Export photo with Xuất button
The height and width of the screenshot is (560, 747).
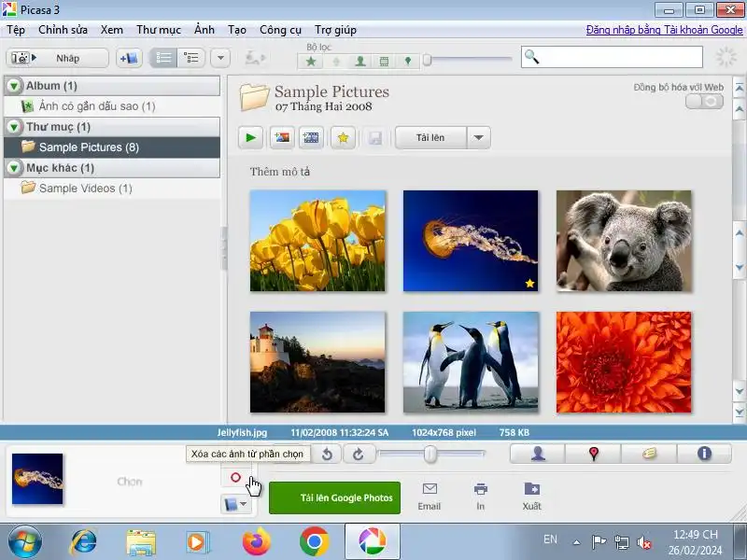(531, 497)
